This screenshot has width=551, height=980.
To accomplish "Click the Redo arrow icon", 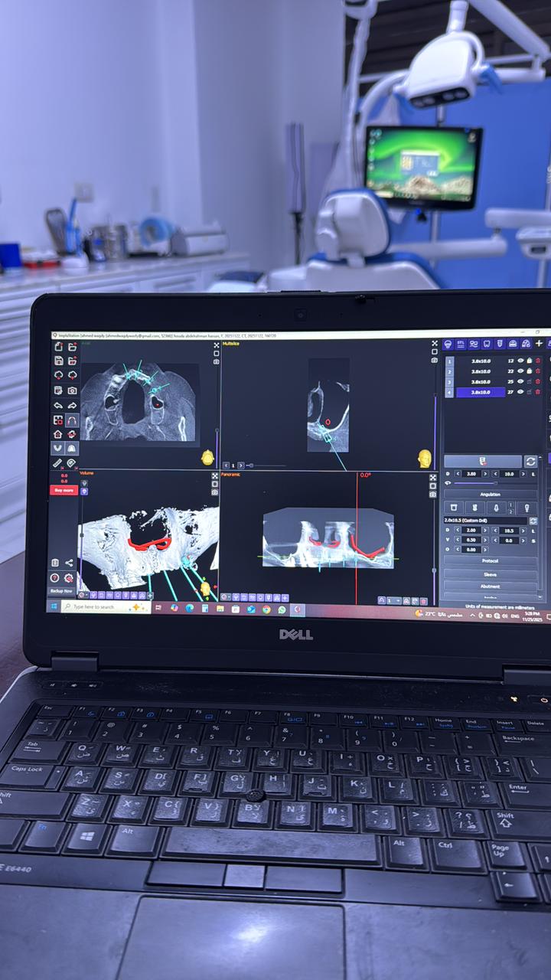I will 72,405.
